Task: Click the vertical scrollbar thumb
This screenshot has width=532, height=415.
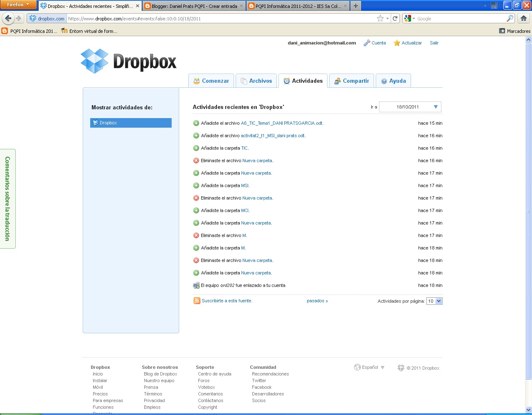Action: tap(529, 211)
